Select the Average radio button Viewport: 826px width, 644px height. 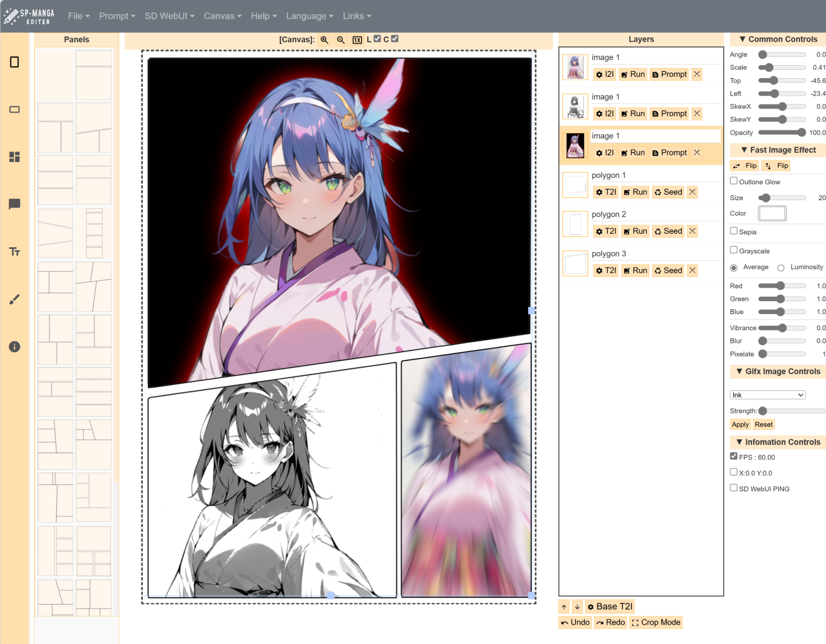tap(734, 268)
